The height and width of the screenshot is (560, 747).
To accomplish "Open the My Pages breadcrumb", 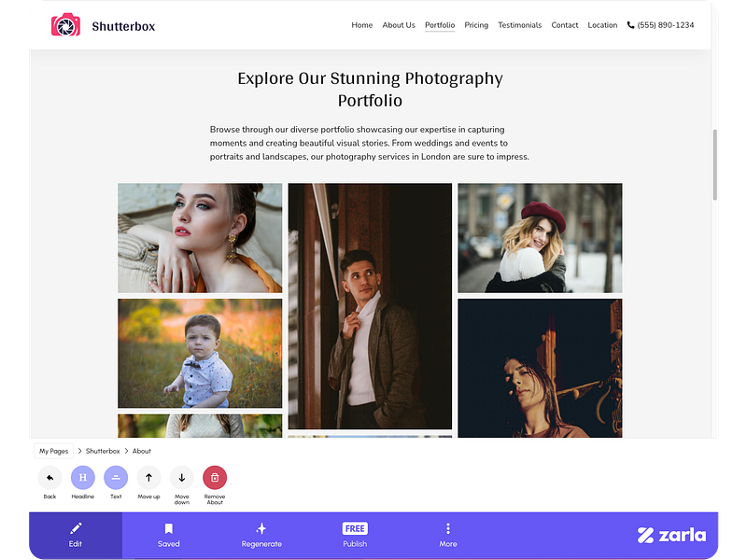I will (53, 451).
